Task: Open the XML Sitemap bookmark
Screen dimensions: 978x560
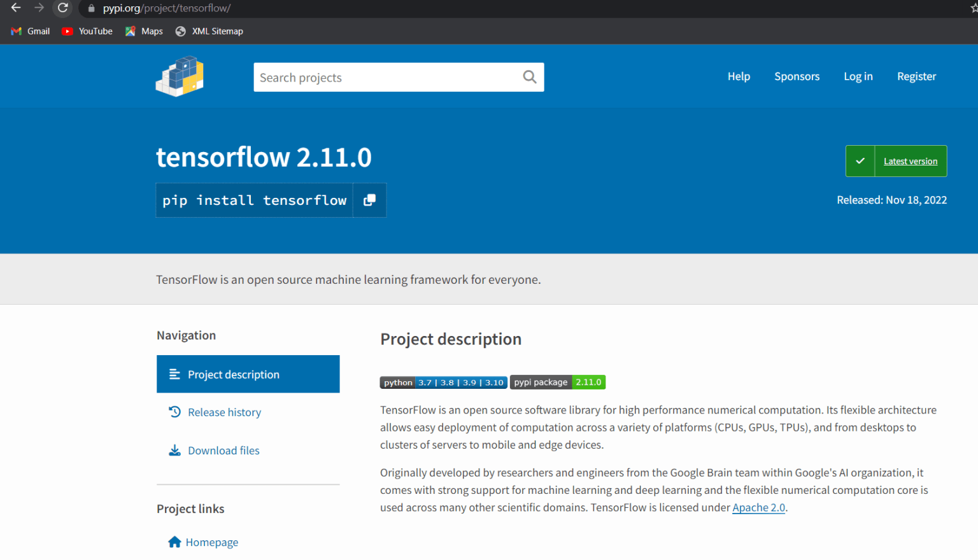Action: click(209, 31)
